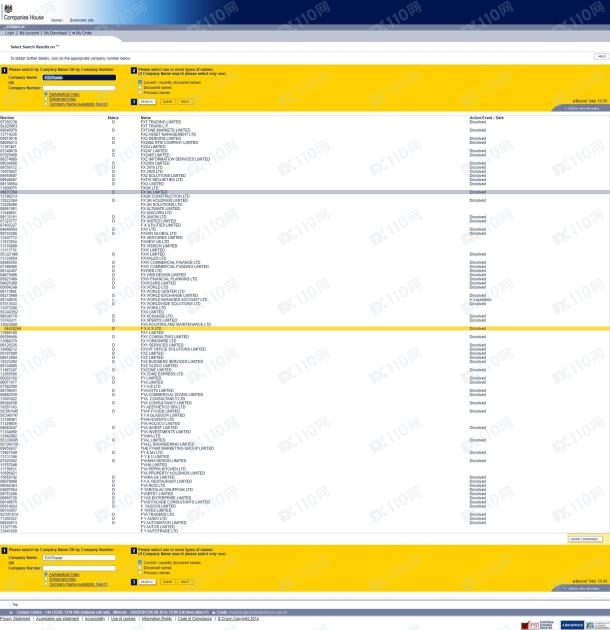The height and width of the screenshot is (630, 610).
Task: Click the Crown Copyright 2014 link
Action: pyautogui.click(x=238, y=619)
